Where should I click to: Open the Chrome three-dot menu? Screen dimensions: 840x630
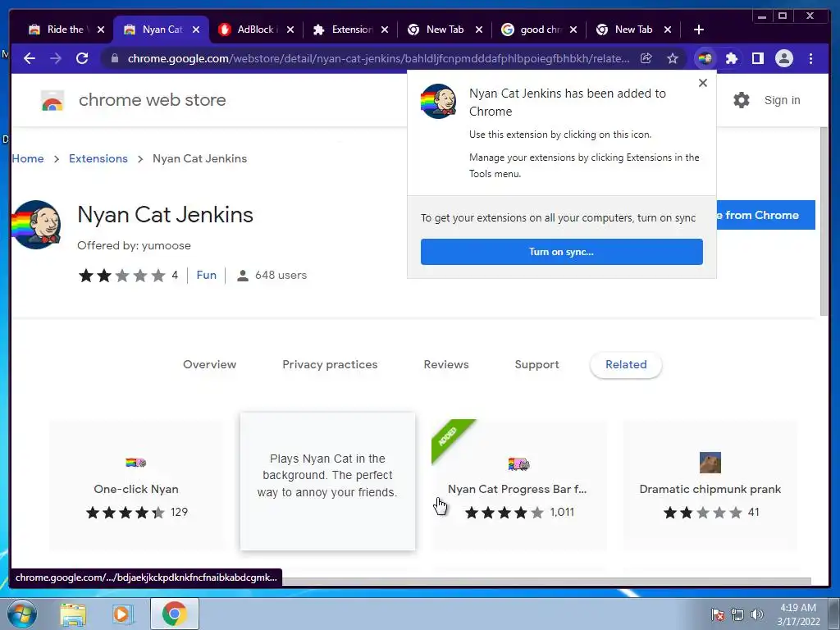[810, 58]
